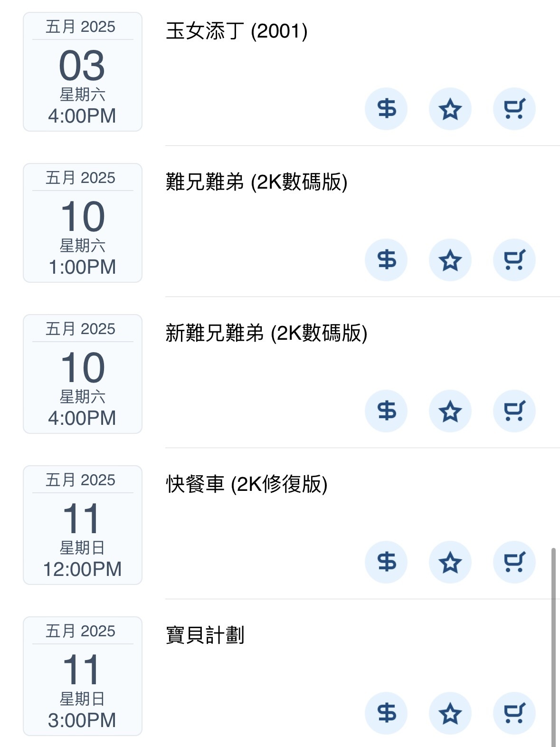Open the 快餐車 (2K修復版) title link
The image size is (560, 747).
click(247, 484)
